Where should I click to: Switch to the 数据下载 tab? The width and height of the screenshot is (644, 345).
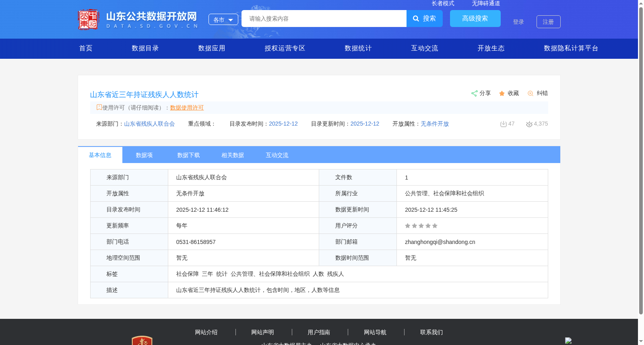pyautogui.click(x=189, y=155)
